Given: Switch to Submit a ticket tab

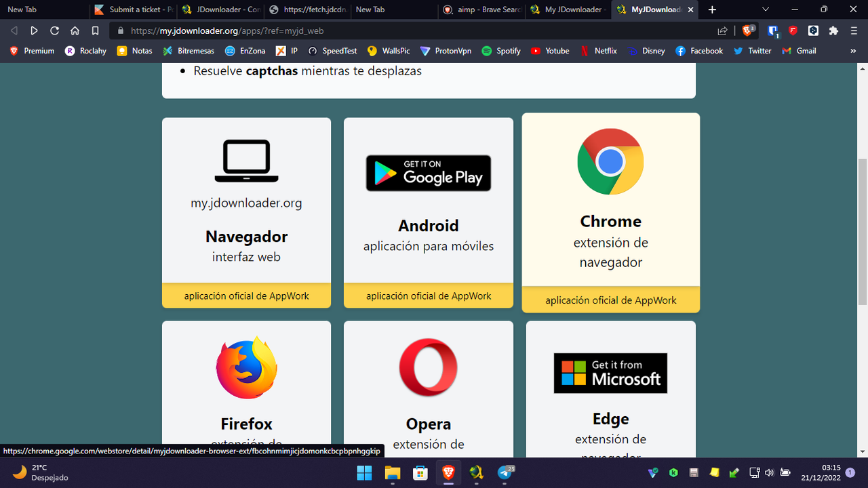Looking at the screenshot, I should pos(134,9).
